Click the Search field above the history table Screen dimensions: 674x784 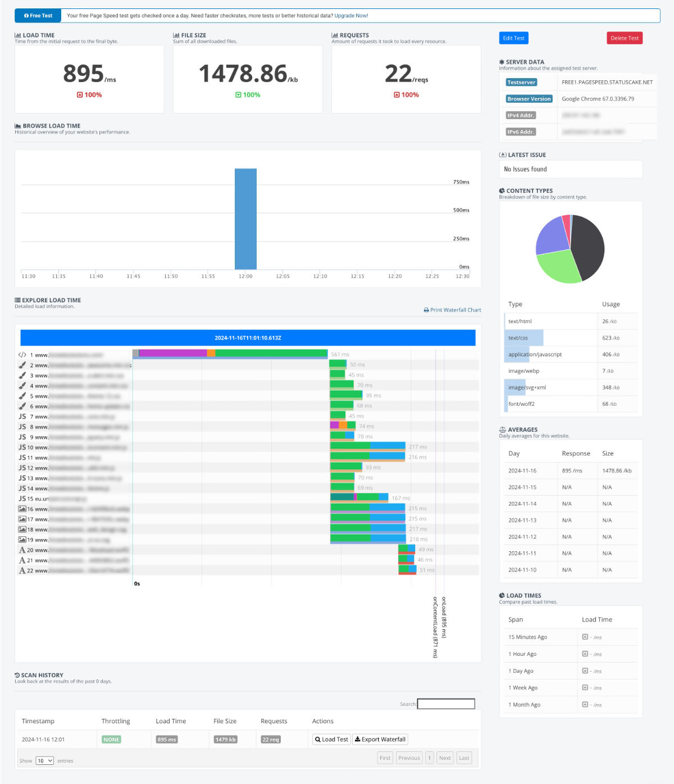coord(445,704)
